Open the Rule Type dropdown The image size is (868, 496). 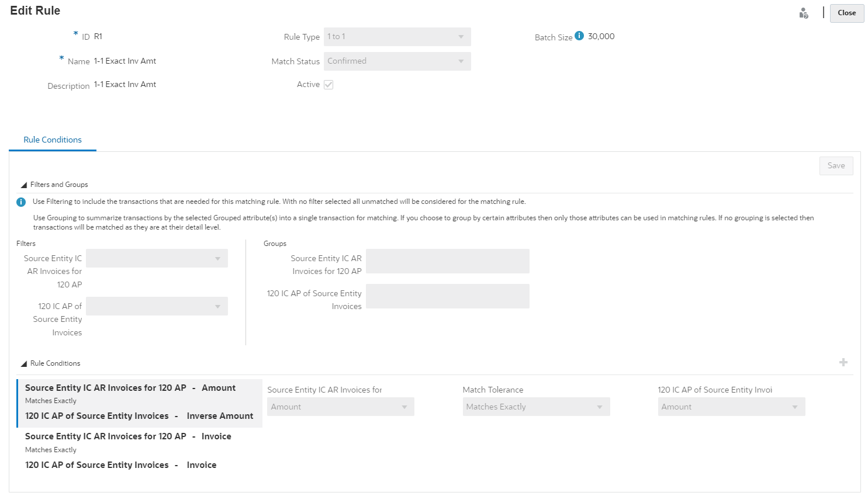[397, 37]
